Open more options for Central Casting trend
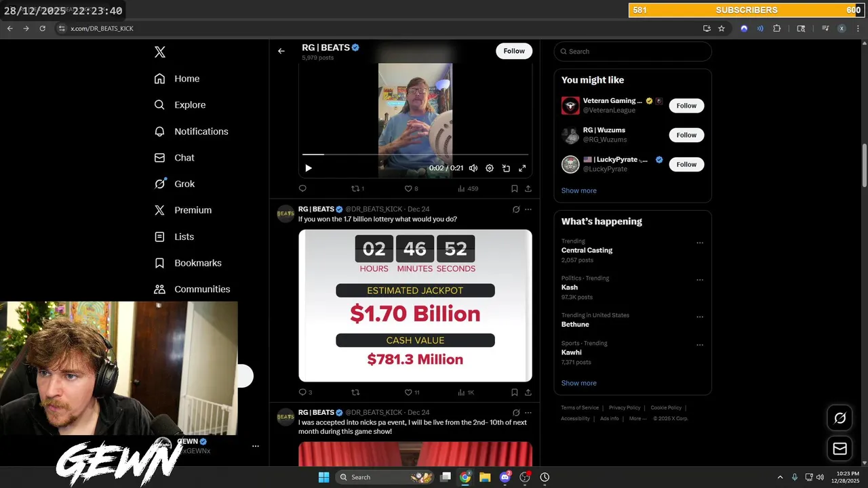The width and height of the screenshot is (868, 488). click(700, 243)
